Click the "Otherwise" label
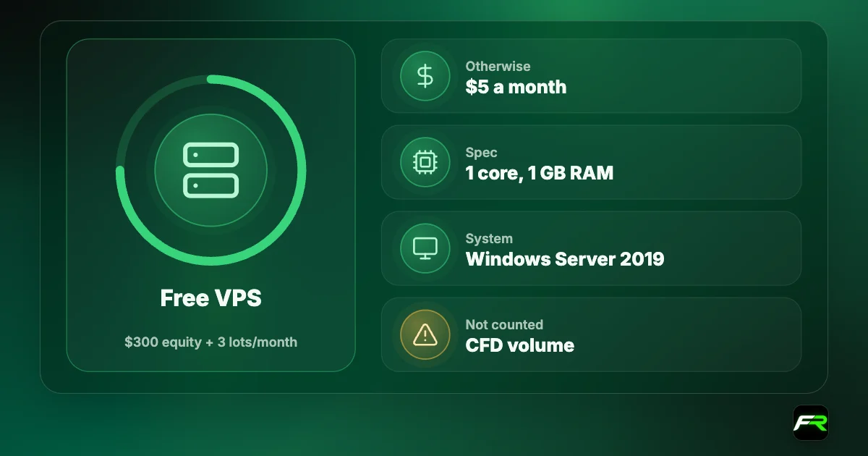Viewport: 868px width, 456px height. point(498,66)
